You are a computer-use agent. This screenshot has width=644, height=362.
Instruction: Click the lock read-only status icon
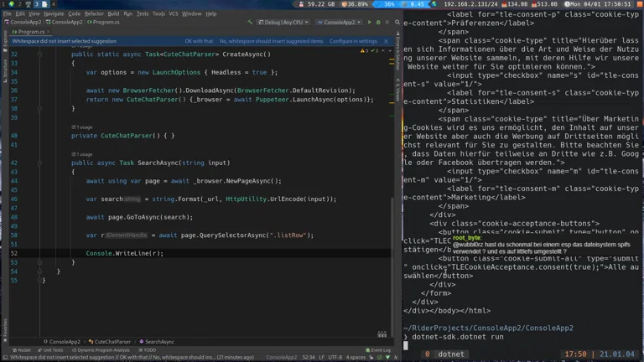371,358
